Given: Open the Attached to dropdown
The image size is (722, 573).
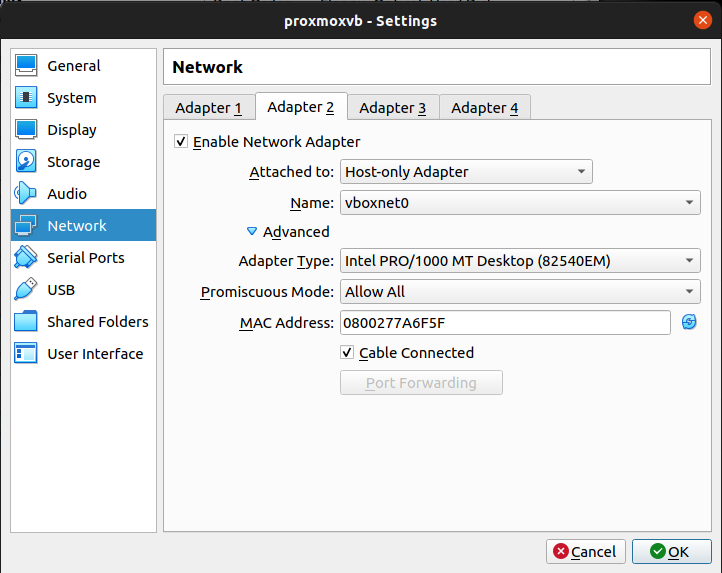Looking at the screenshot, I should click(466, 172).
